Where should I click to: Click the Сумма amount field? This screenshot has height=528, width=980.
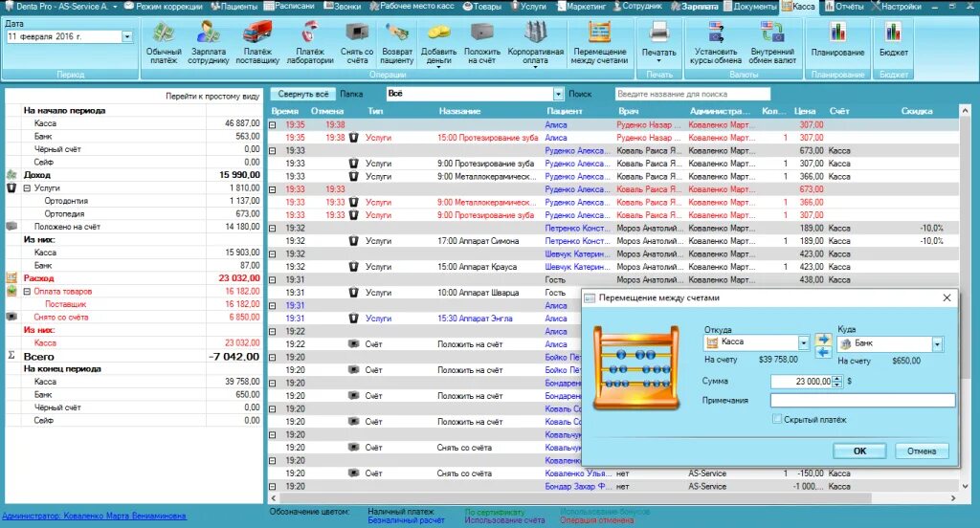tap(802, 381)
